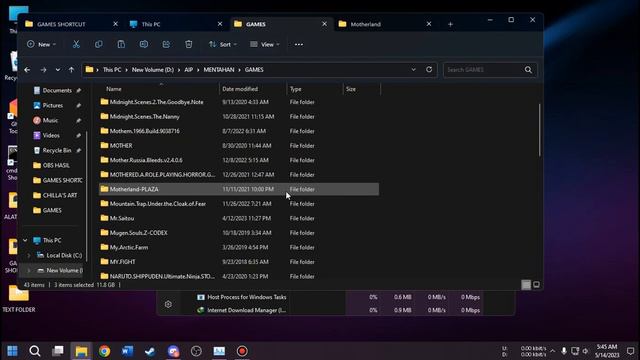Expand Local Disk (C:) tree node
The image size is (640, 360).
point(29,256)
